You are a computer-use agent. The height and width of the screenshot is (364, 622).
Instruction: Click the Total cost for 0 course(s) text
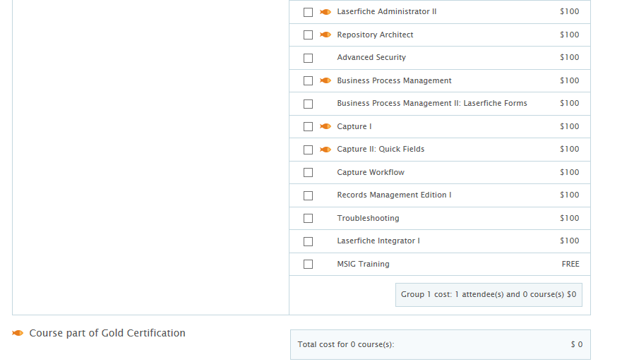pos(346,344)
